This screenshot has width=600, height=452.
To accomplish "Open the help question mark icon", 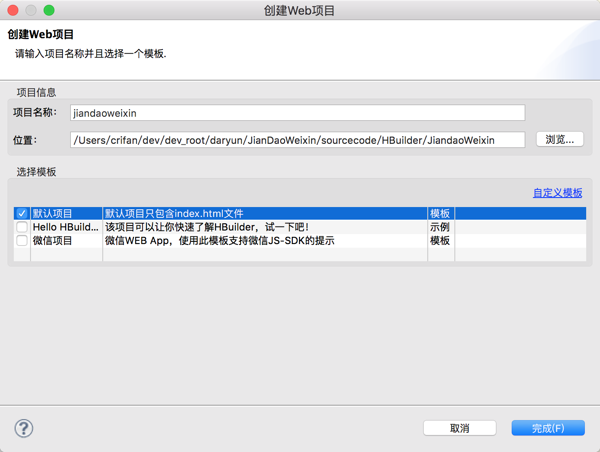I will point(24,428).
